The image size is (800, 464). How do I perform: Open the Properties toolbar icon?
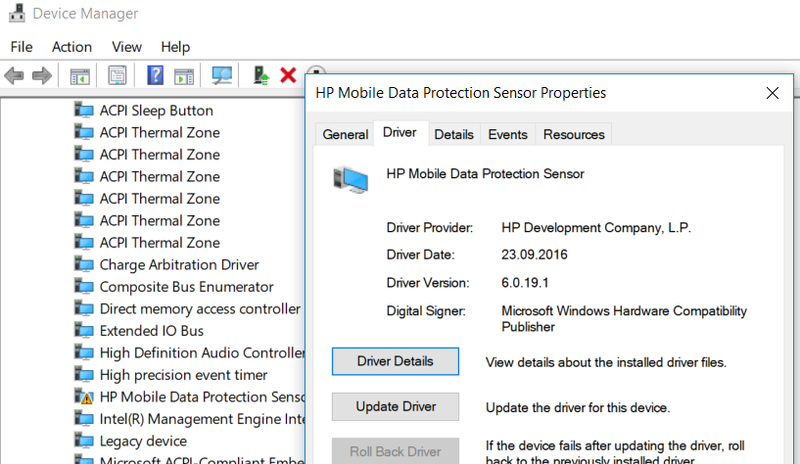[117, 76]
